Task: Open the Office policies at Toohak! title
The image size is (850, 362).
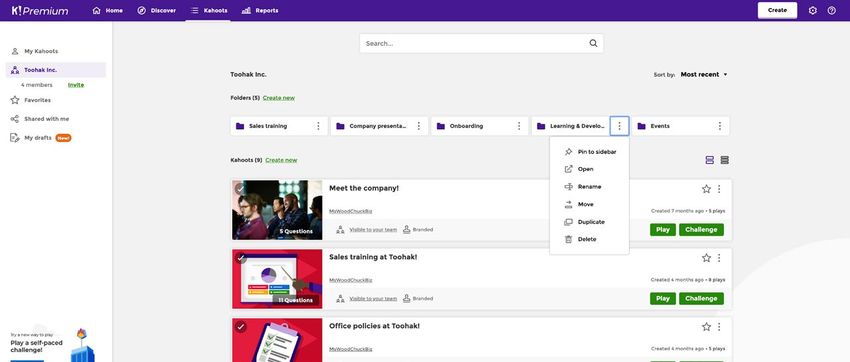Action: (x=374, y=326)
